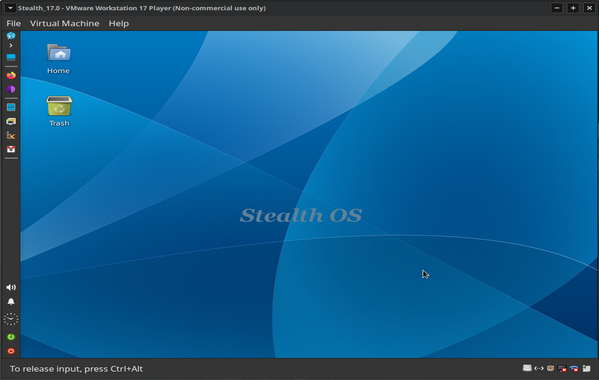This screenshot has height=380, width=599.
Task: Launch Firefox from the side panel
Action: click(11, 75)
